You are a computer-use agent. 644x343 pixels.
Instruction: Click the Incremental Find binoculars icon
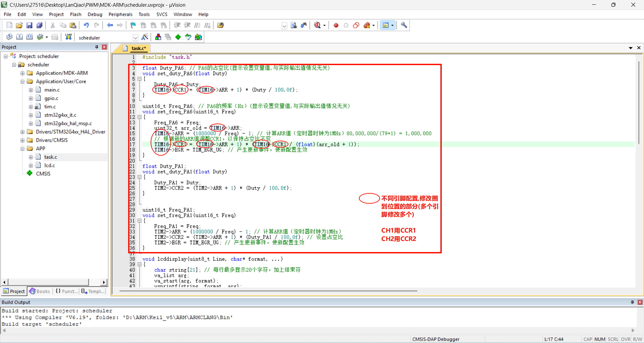click(304, 25)
